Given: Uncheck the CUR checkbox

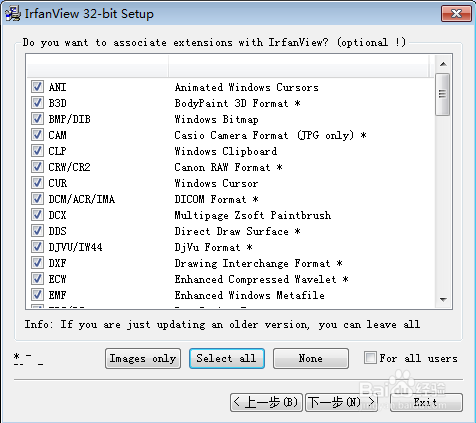Looking at the screenshot, I should pos(37,183).
